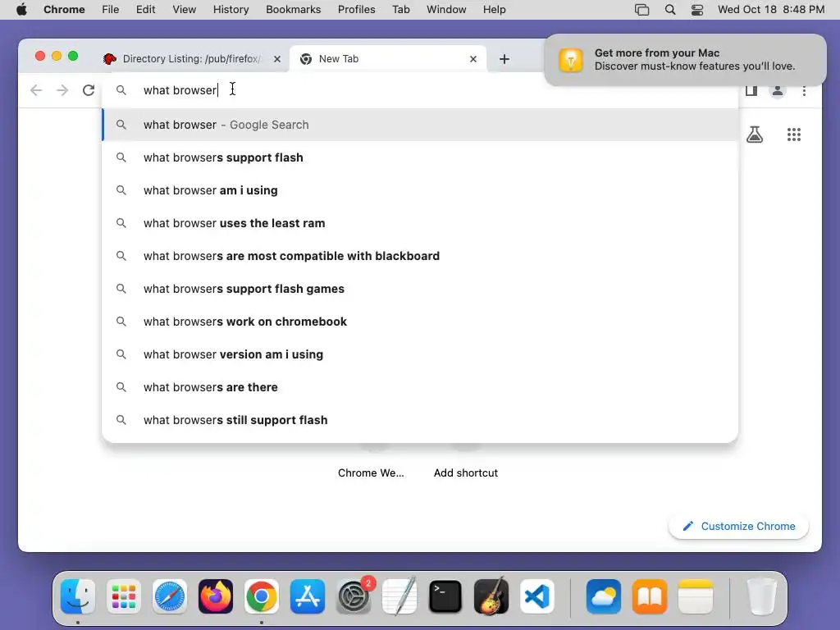The image size is (840, 630).
Task: Open Visual Studio Code from the Dock
Action: (x=537, y=596)
